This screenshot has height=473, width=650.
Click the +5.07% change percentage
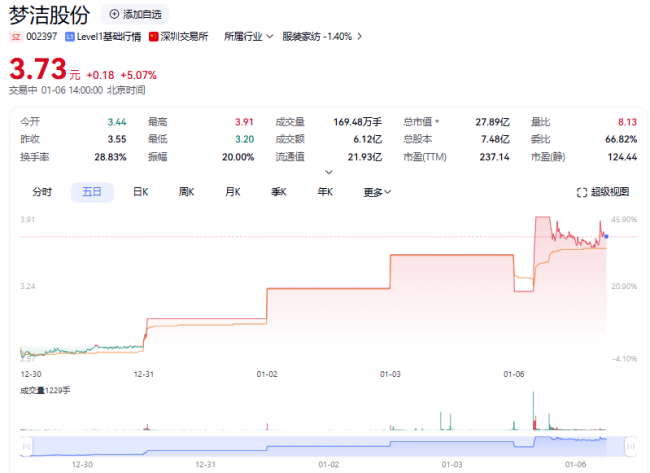coord(138,75)
